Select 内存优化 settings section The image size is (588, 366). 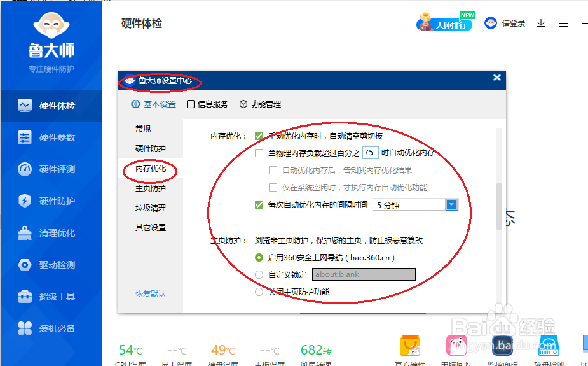[x=151, y=169]
